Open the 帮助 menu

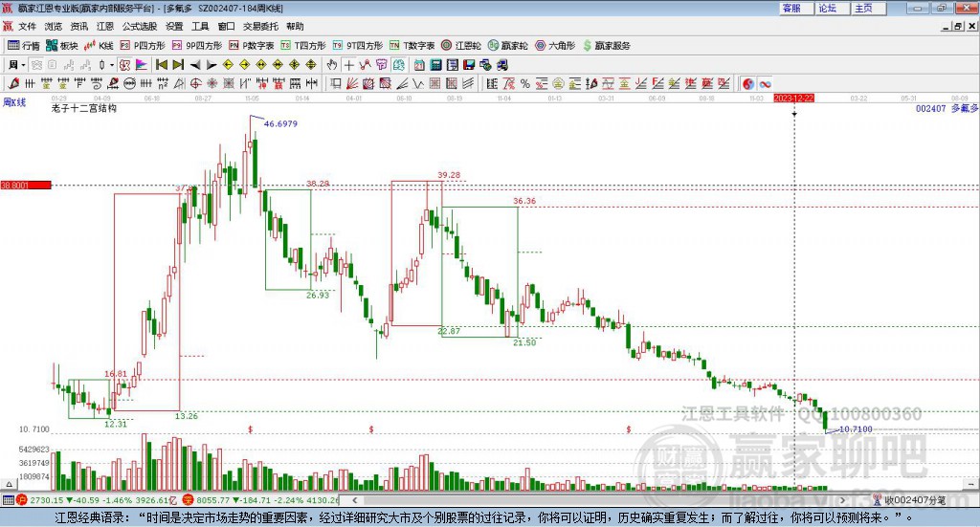(x=295, y=26)
